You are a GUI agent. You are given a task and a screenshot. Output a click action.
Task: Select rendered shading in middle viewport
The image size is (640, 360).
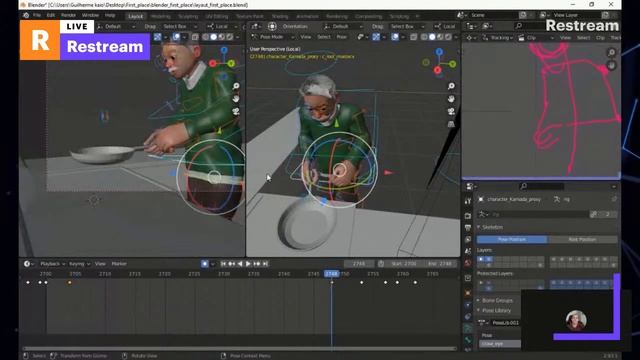click(448, 37)
